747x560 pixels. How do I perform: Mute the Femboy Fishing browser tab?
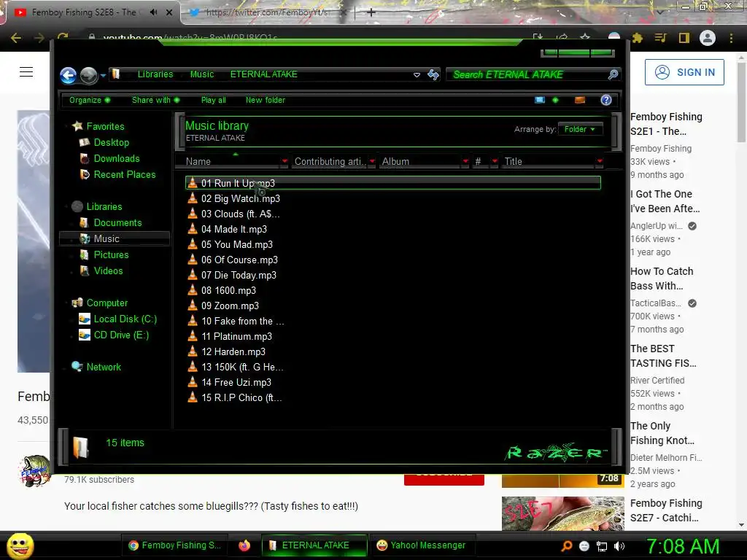[x=153, y=12]
